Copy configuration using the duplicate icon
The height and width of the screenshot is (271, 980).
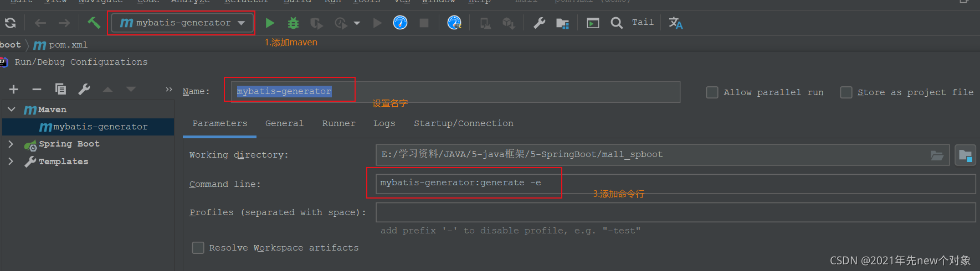[x=60, y=89]
